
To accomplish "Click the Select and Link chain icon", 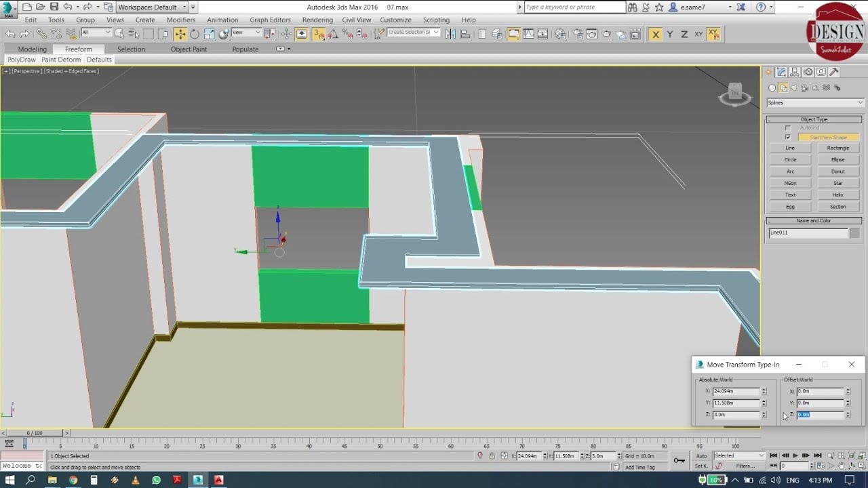I will tap(42, 34).
